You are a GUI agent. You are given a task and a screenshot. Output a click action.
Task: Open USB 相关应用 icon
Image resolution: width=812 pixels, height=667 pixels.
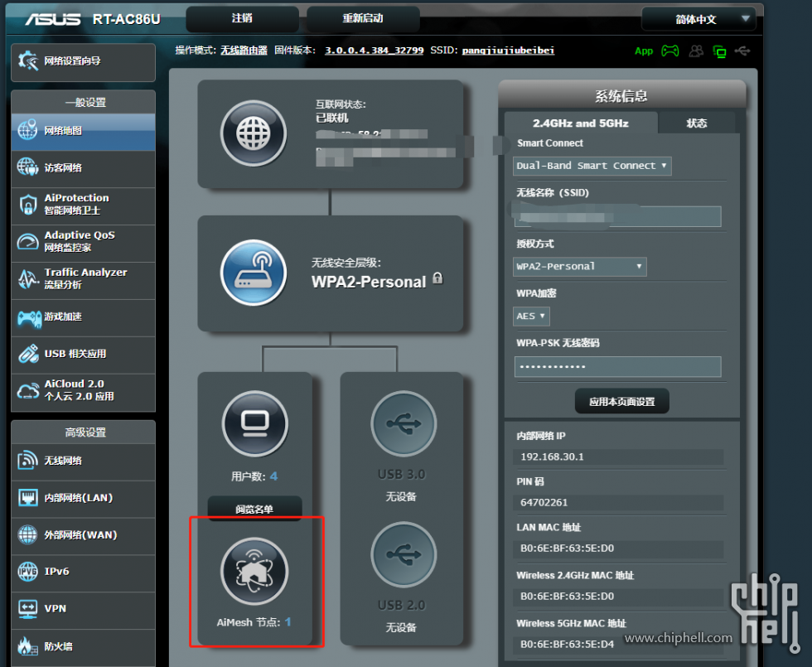coord(28,354)
